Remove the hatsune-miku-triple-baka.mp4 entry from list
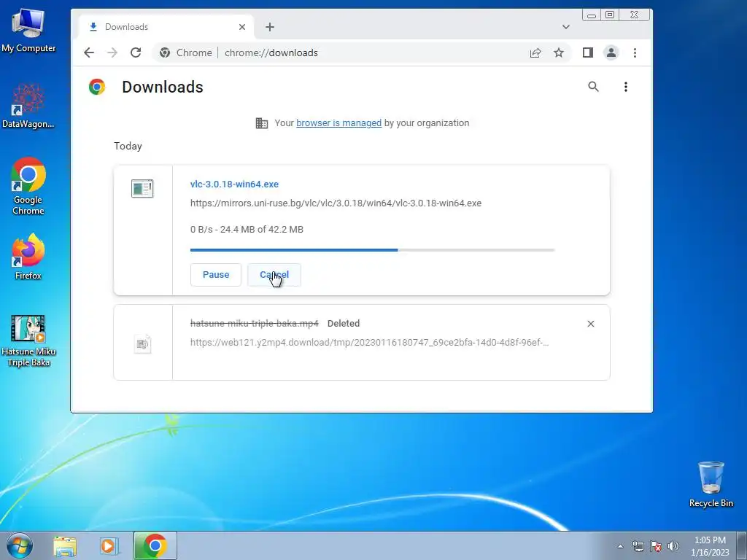This screenshot has height=560, width=747. click(591, 324)
